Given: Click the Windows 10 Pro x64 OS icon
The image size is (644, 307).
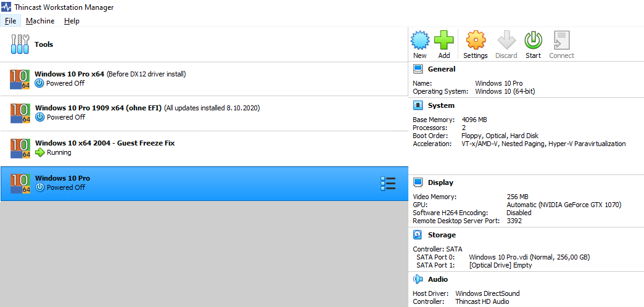Looking at the screenshot, I should pos(20,79).
